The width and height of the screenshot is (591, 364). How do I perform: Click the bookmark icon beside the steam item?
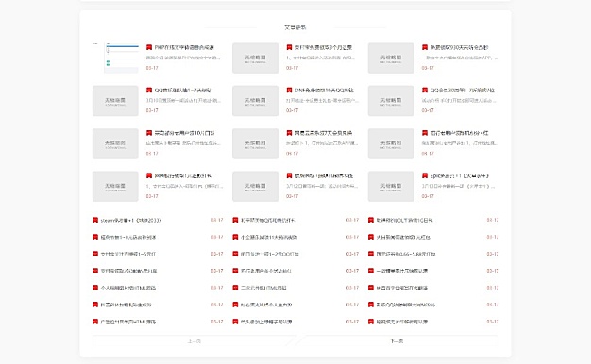(95, 220)
